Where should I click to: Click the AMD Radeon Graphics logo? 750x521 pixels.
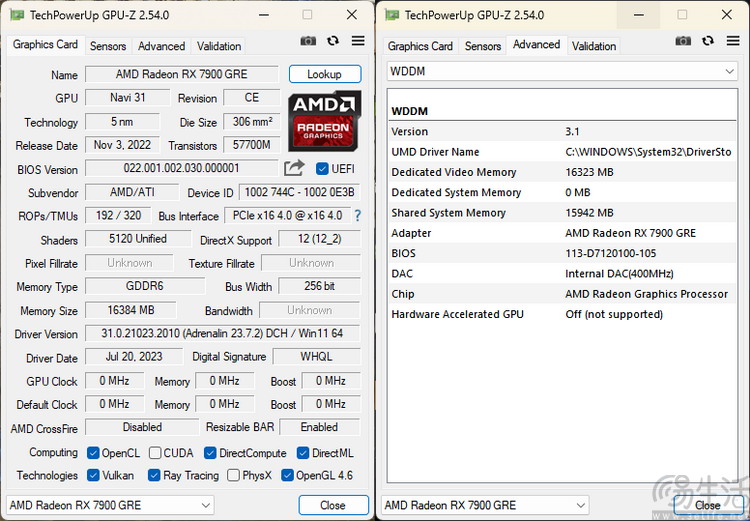324,121
